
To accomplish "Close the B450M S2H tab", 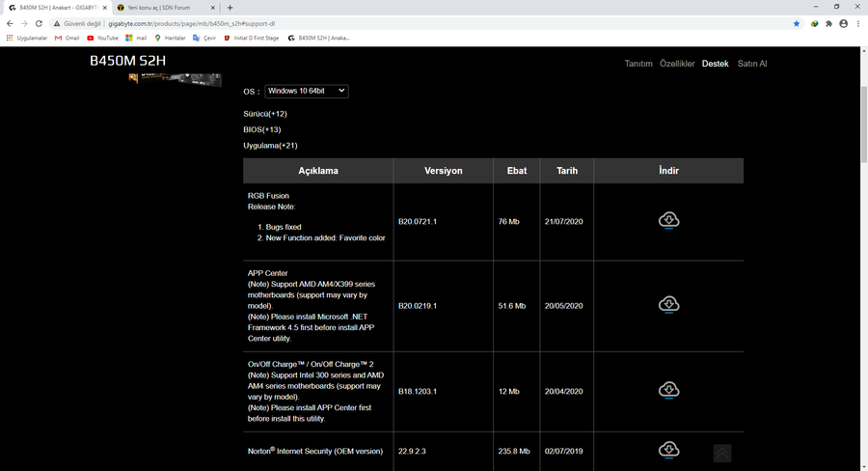I will (x=104, y=8).
